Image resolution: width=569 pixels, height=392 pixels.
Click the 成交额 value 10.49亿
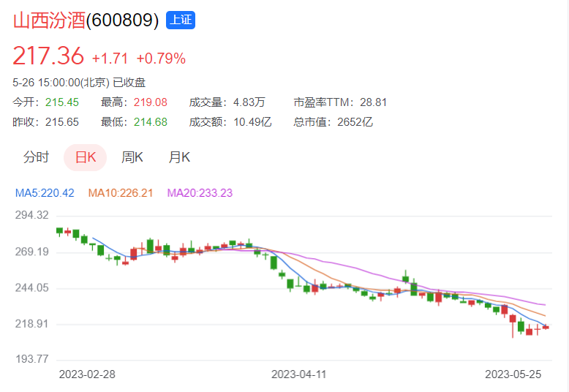(x=252, y=122)
